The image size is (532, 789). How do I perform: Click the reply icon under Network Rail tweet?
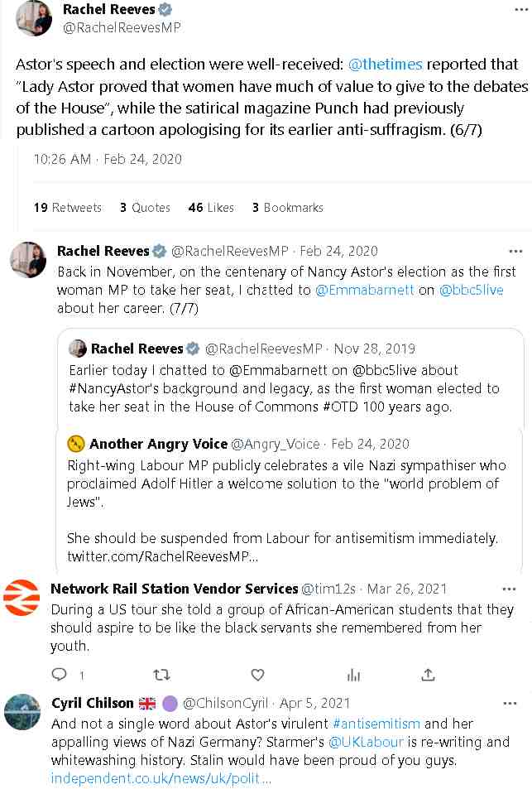pyautogui.click(x=60, y=674)
